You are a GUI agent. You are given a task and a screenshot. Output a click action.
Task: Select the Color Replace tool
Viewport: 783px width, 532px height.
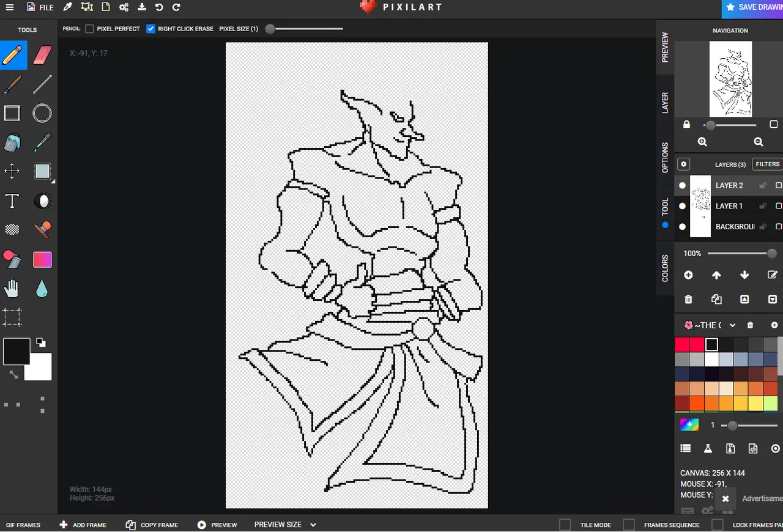coord(12,259)
